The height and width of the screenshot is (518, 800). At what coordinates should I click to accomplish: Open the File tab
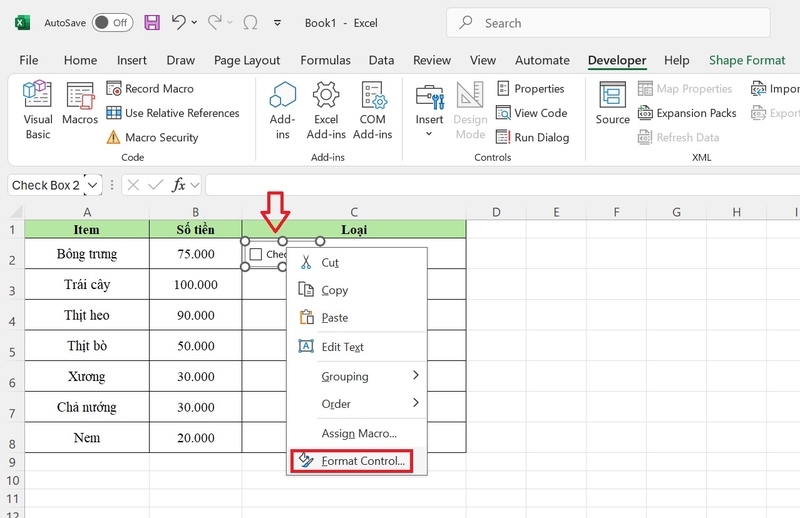pyautogui.click(x=29, y=60)
